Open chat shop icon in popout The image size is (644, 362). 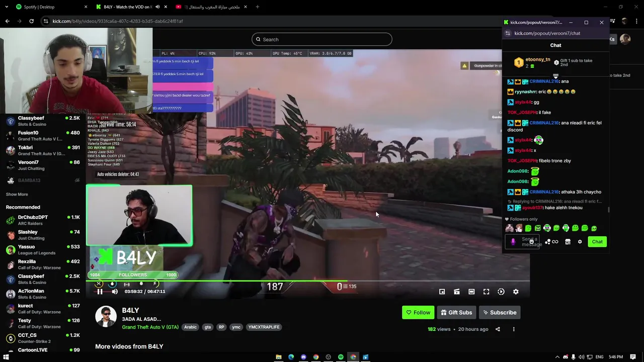click(x=568, y=242)
